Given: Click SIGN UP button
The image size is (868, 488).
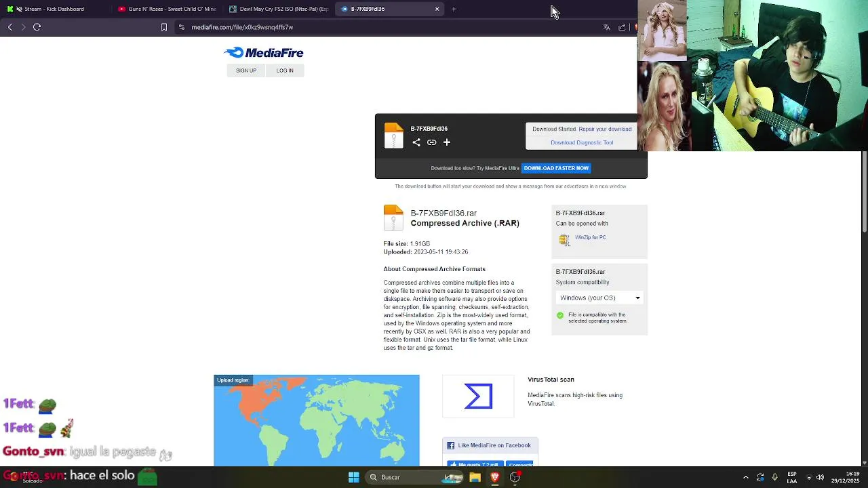Looking at the screenshot, I should (246, 70).
